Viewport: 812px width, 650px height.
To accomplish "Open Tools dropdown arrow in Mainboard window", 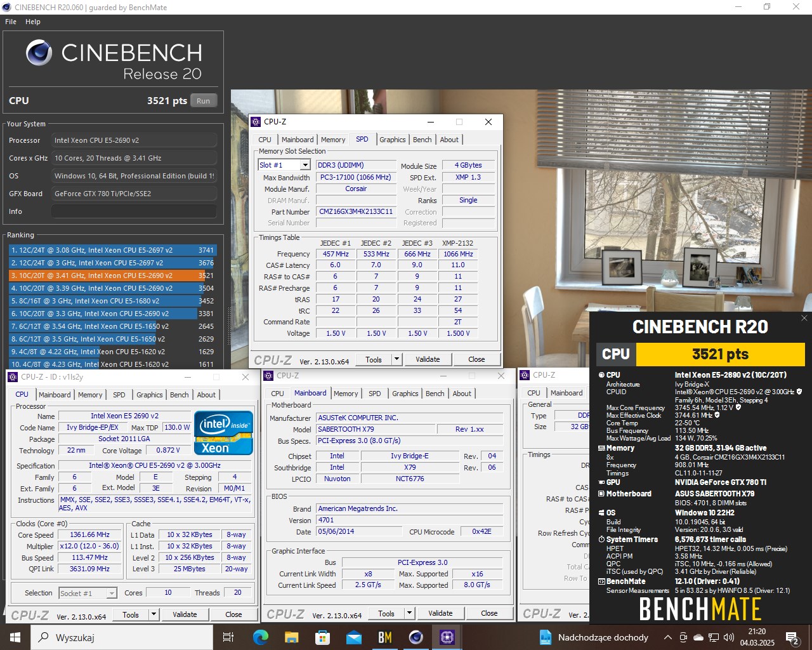I will [x=409, y=613].
